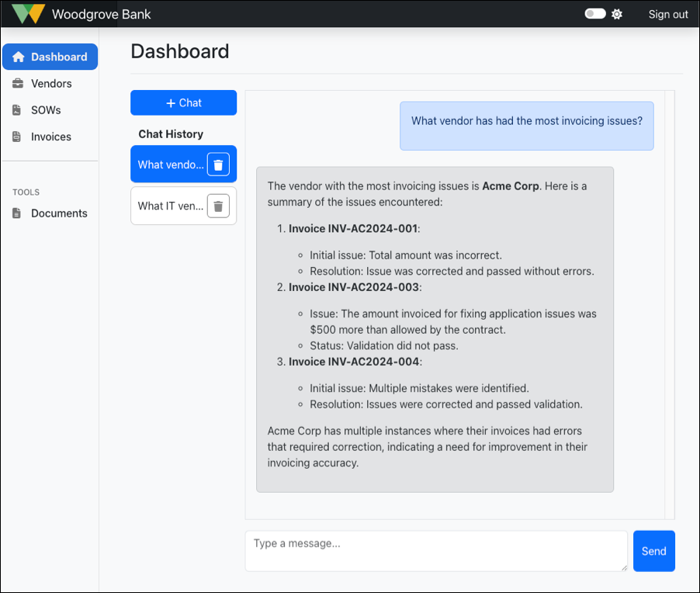
Task: Click 'Resolution: Issues were corrected and passed validation.'
Action: [446, 404]
